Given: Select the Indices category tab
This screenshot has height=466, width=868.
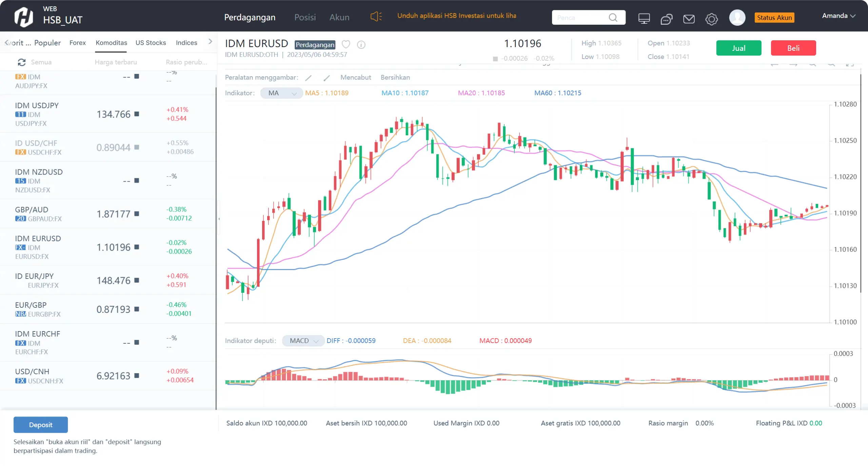Looking at the screenshot, I should pos(186,43).
